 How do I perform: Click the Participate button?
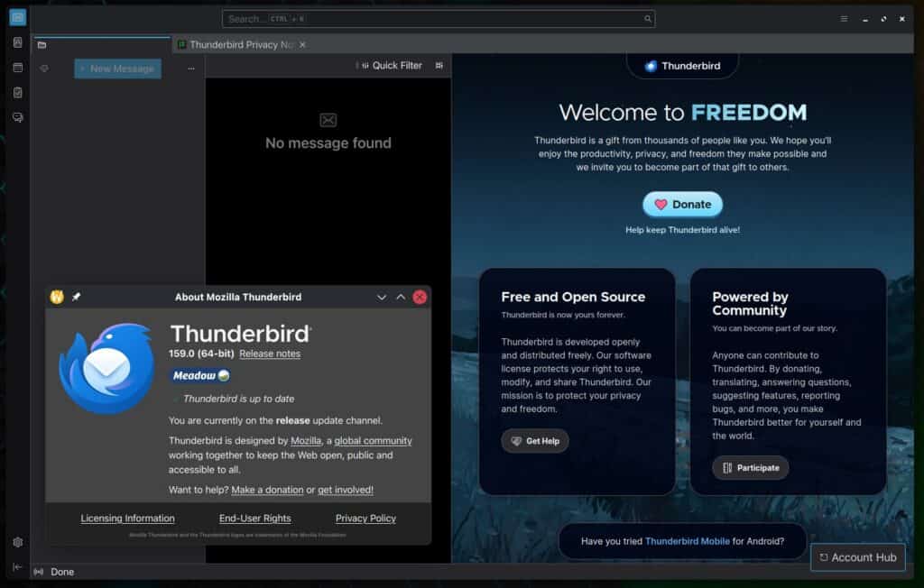click(751, 468)
